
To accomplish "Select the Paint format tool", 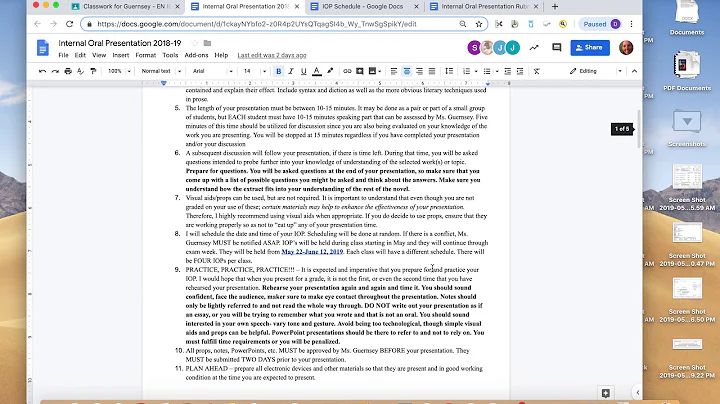I will click(x=93, y=71).
